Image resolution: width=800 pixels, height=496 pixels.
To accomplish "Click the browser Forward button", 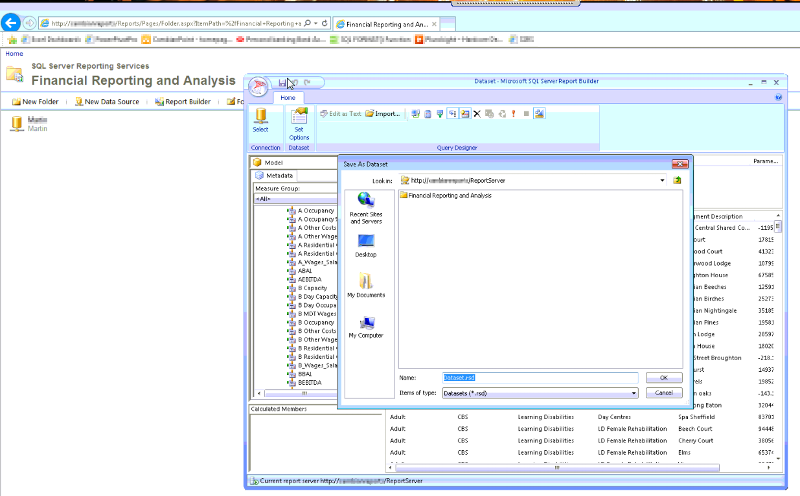I will [x=30, y=23].
